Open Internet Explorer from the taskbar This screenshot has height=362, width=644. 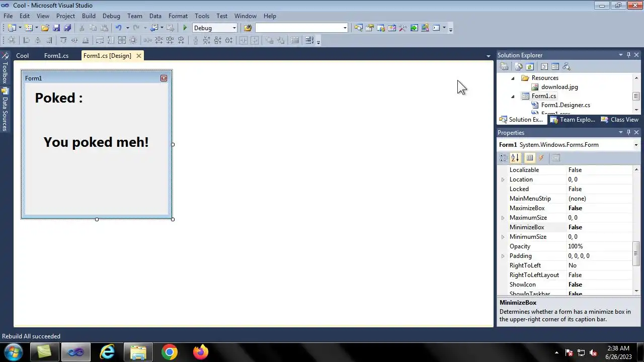coord(107,352)
